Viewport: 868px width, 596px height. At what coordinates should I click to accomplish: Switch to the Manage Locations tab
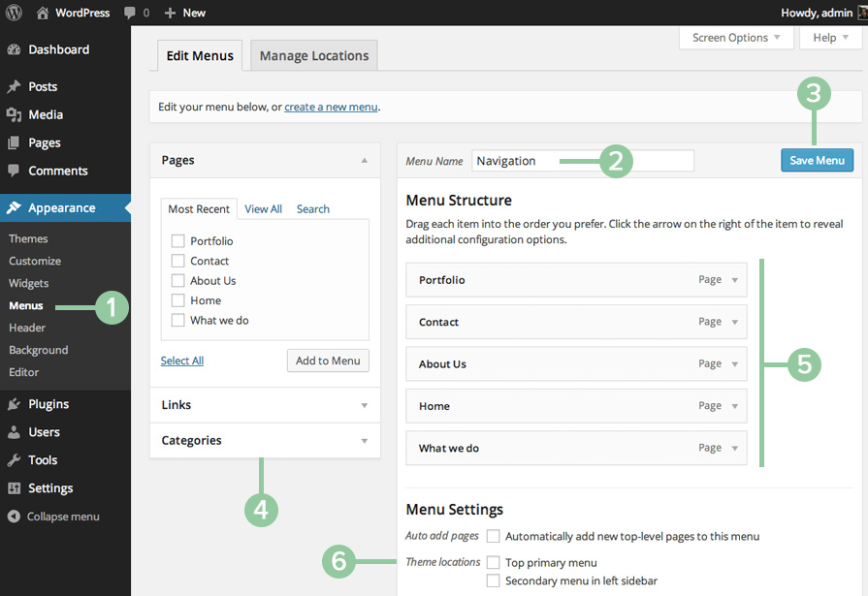point(312,55)
